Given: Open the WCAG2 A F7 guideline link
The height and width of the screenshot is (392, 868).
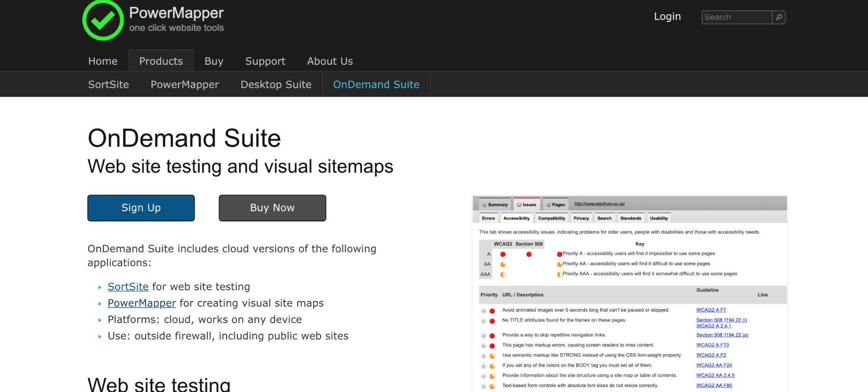Looking at the screenshot, I should (x=711, y=310).
